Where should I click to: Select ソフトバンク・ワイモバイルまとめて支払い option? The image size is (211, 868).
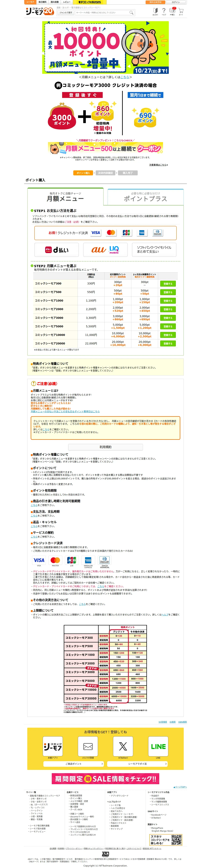click(x=154, y=250)
